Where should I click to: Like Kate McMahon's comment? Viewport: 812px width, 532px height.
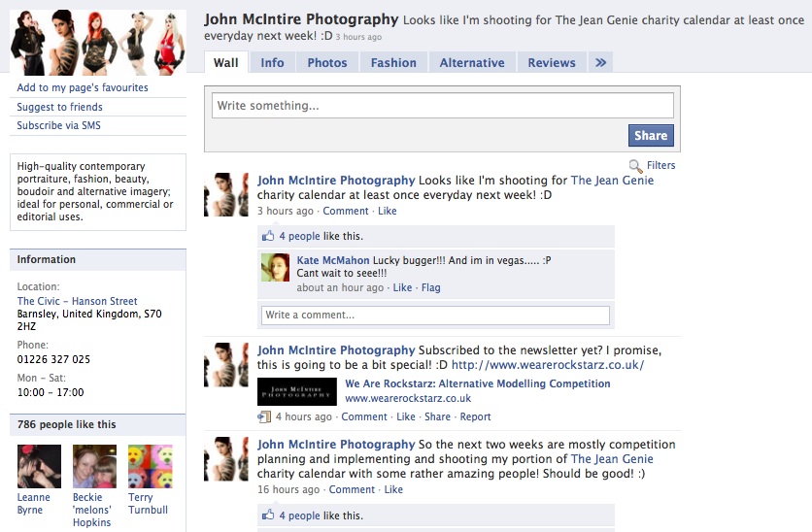pyautogui.click(x=402, y=287)
